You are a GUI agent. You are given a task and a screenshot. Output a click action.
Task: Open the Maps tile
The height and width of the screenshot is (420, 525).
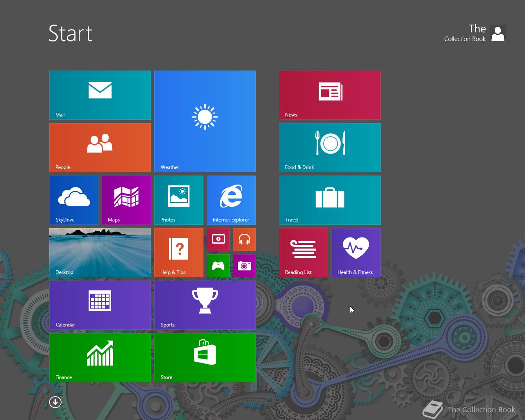[126, 200]
